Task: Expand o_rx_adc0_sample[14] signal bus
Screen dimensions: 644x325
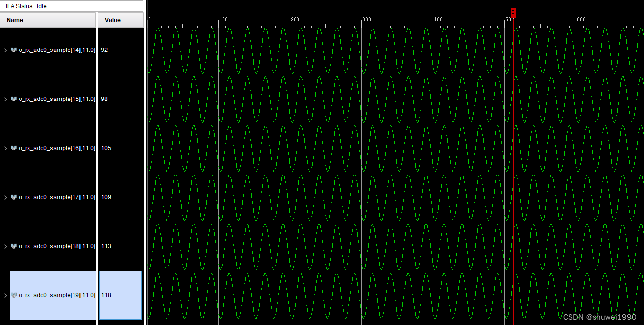Action: [6, 50]
